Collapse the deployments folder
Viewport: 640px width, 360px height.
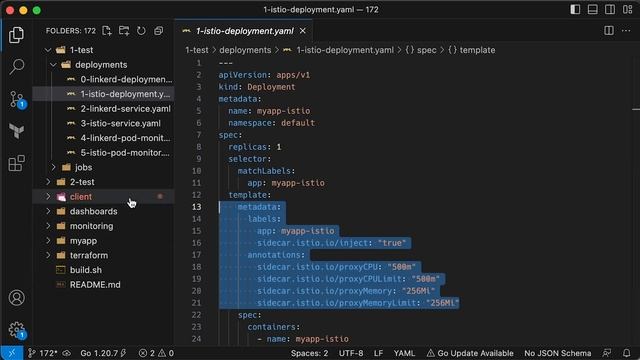tap(53, 64)
